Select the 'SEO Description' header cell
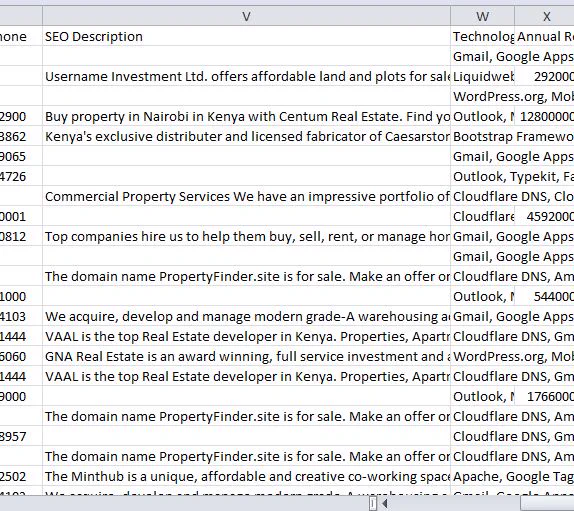574x511 pixels. point(246,36)
